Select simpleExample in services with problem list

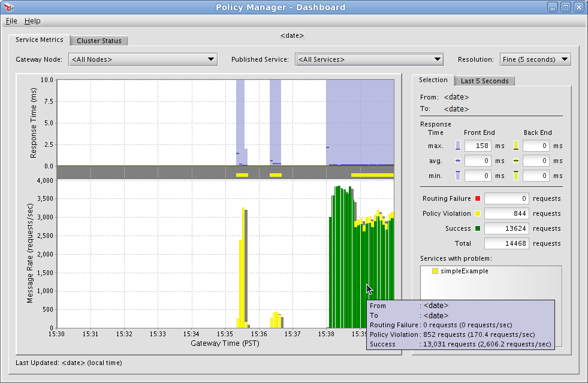pyautogui.click(x=464, y=272)
